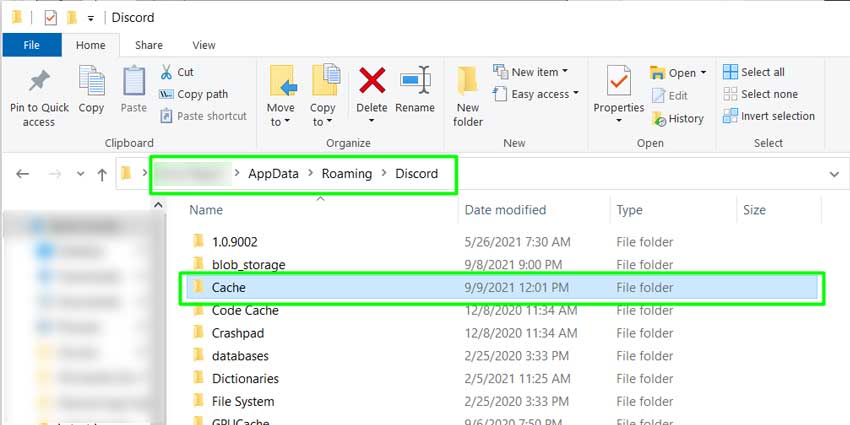Click the title bar new folder icon
This screenshot has width=850, height=425.
click(x=72, y=18)
